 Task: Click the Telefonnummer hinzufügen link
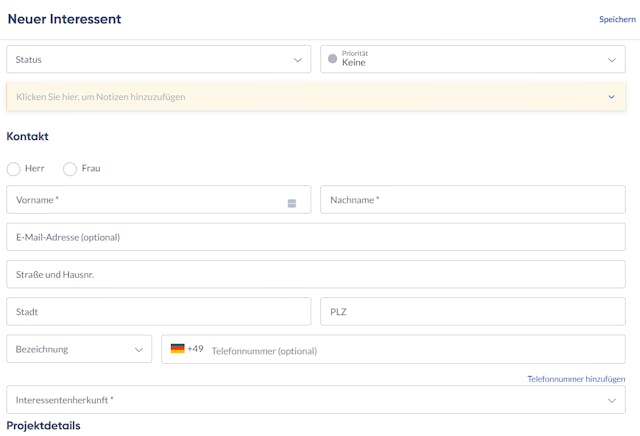pyautogui.click(x=576, y=379)
